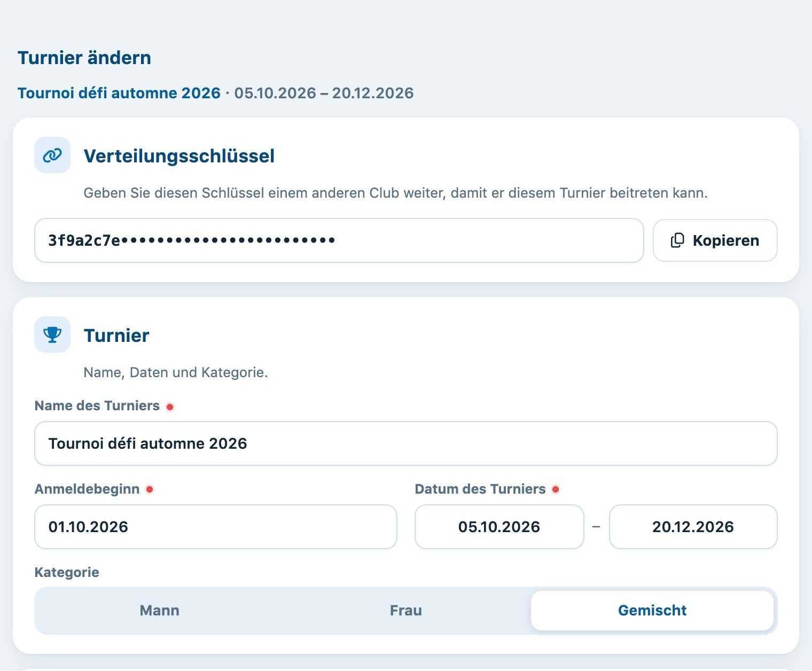812x671 pixels.
Task: Change tournament end date 20.12.2026
Action: pyautogui.click(x=693, y=527)
